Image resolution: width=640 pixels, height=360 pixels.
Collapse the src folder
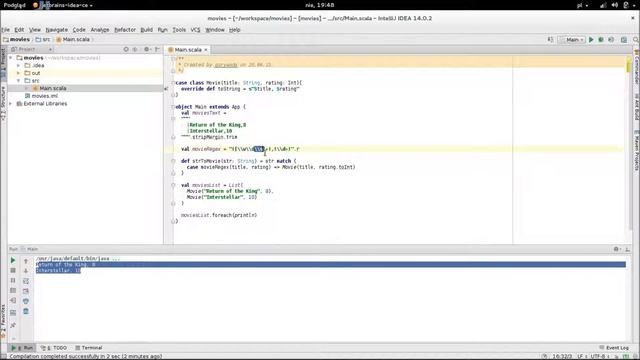coord(18,81)
